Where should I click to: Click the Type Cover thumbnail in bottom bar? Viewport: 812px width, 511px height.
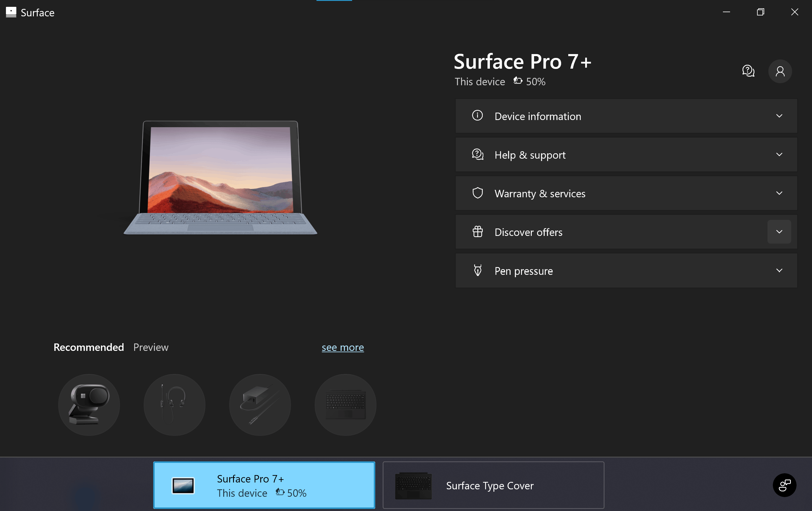pyautogui.click(x=413, y=486)
